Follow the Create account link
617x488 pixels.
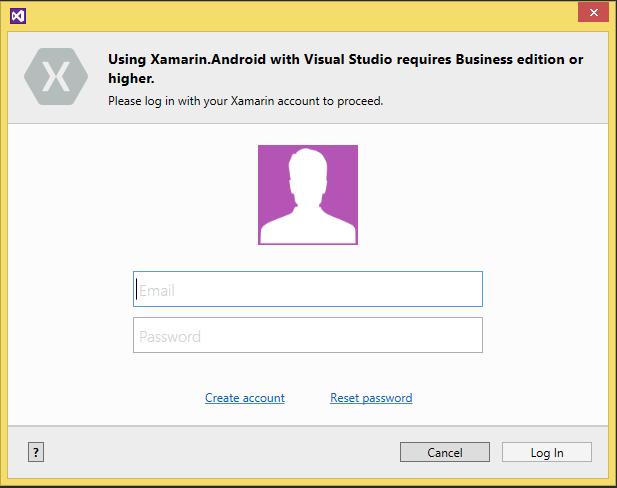[x=245, y=398]
